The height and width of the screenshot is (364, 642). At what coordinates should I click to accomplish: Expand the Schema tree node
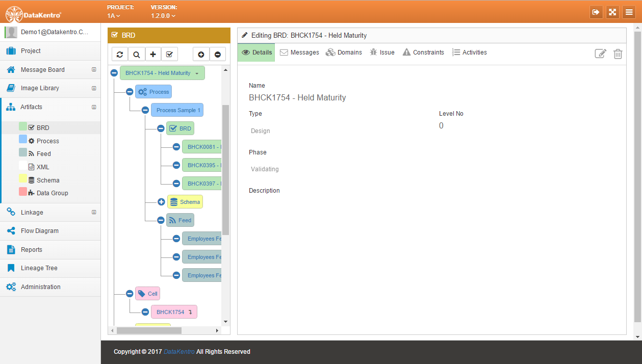coord(161,202)
